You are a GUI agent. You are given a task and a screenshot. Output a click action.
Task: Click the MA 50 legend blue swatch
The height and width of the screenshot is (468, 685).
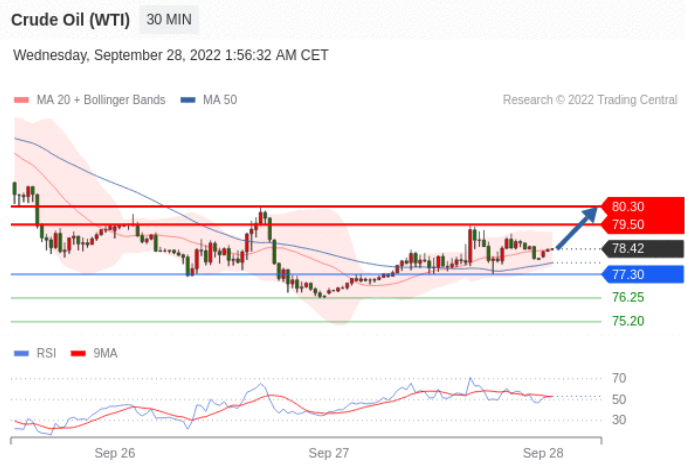[188, 100]
